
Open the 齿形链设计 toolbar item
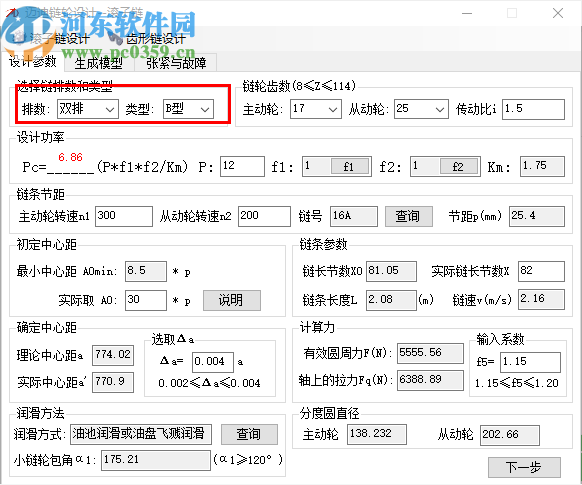[148, 38]
